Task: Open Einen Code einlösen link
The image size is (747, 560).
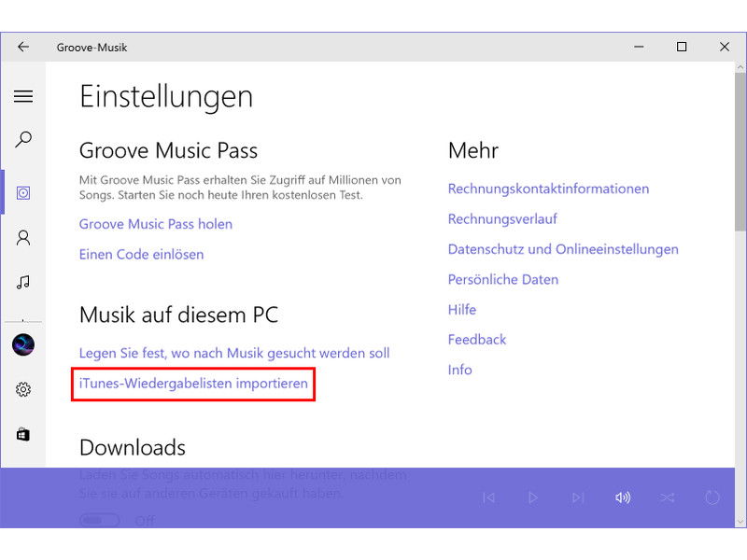Action: 142,254
